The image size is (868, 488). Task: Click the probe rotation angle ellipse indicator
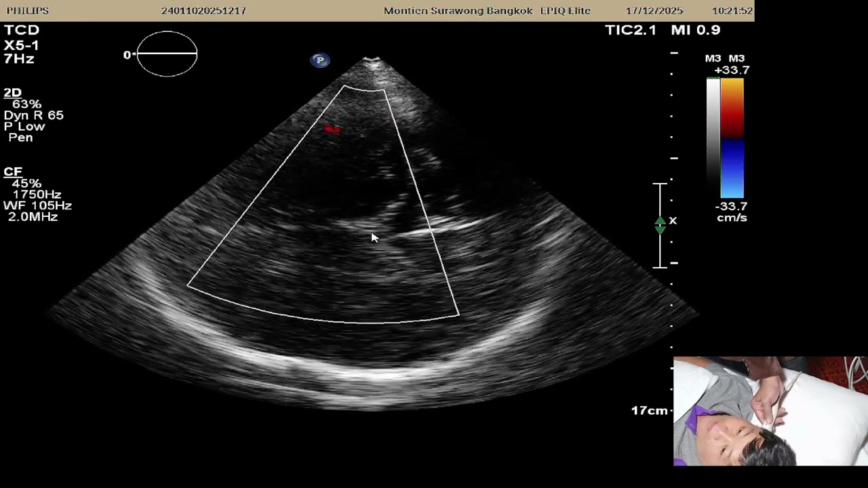pyautogui.click(x=167, y=54)
